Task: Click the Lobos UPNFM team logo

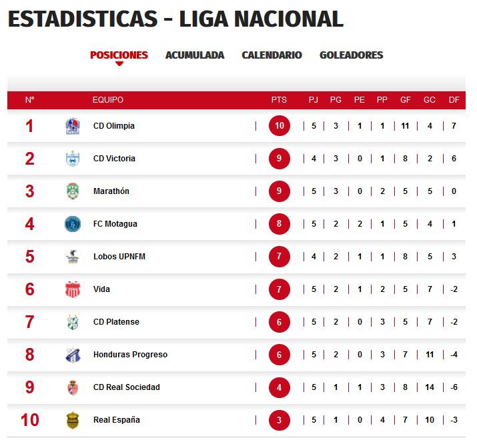Action: 73,257
